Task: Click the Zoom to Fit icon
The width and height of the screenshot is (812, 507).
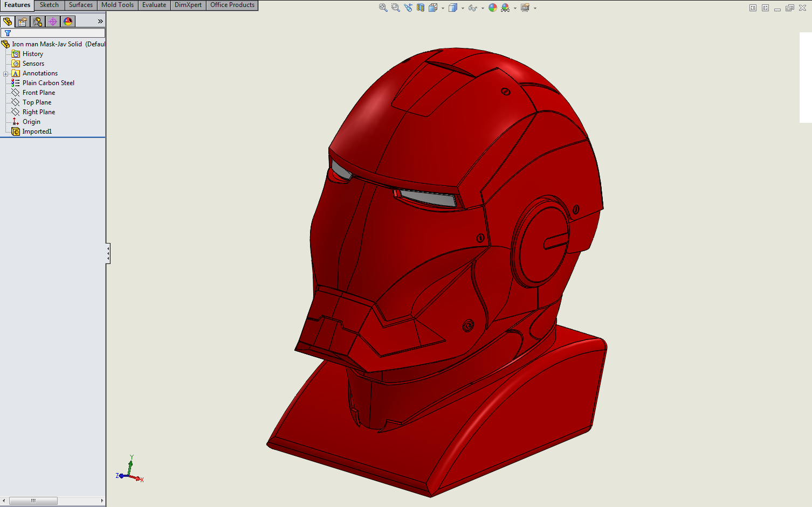Action: coord(383,8)
